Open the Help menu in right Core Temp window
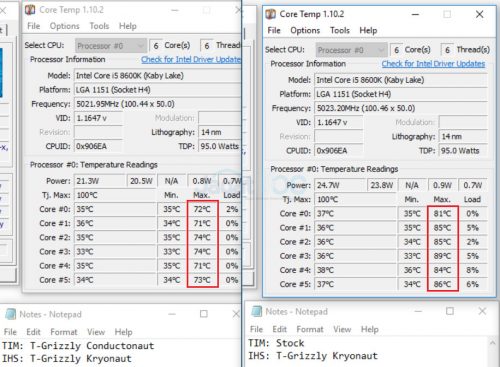Screen dimensions: 500x367 (368, 30)
